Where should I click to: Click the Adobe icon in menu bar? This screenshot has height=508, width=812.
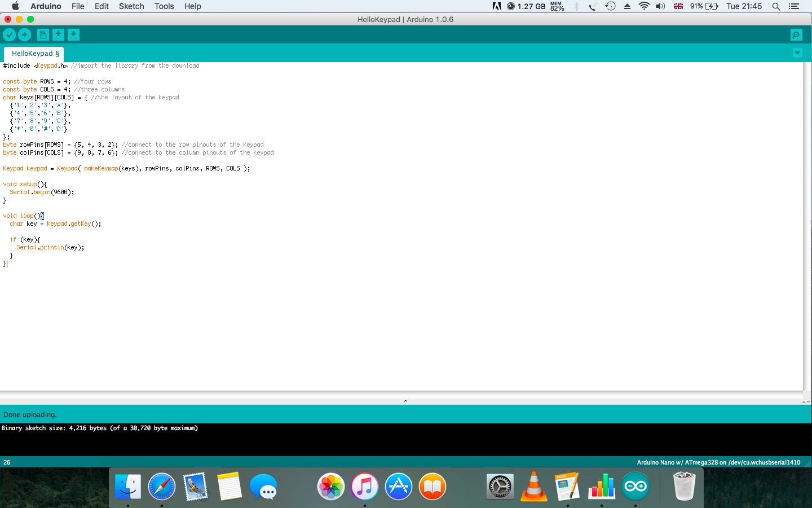tap(497, 6)
